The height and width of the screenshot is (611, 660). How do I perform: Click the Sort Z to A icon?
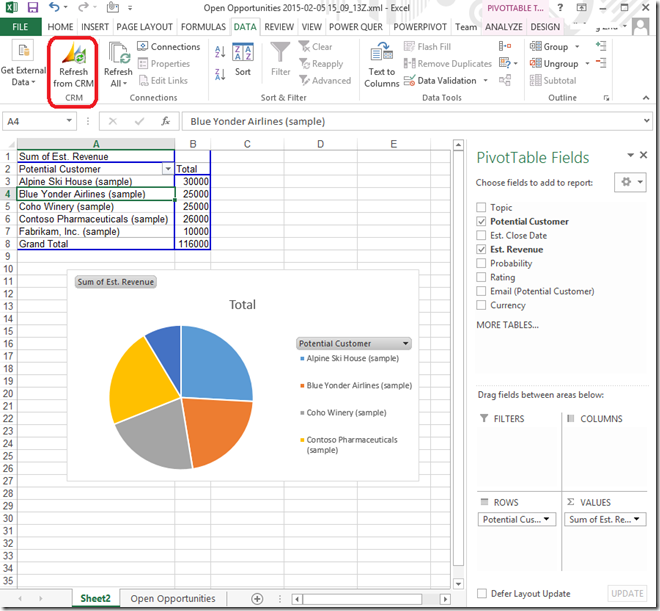(x=220, y=74)
